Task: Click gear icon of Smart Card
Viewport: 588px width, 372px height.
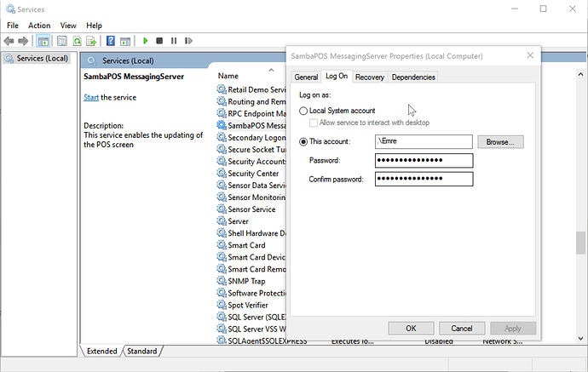Action: pyautogui.click(x=222, y=245)
